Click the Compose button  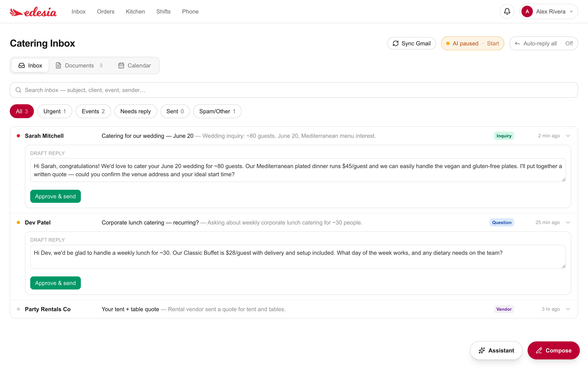pyautogui.click(x=553, y=350)
